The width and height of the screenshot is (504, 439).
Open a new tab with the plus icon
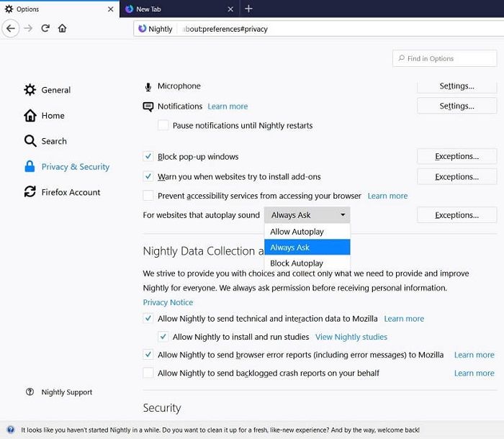[248, 9]
